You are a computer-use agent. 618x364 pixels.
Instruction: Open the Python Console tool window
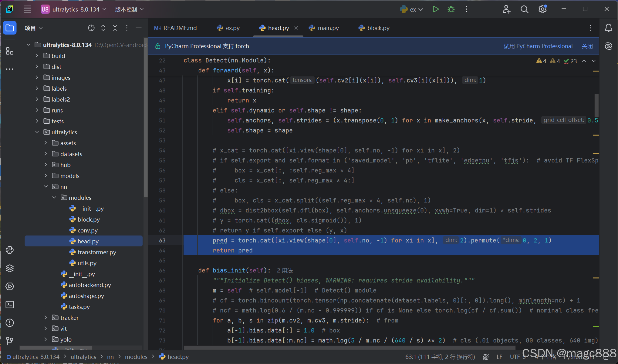[10, 250]
